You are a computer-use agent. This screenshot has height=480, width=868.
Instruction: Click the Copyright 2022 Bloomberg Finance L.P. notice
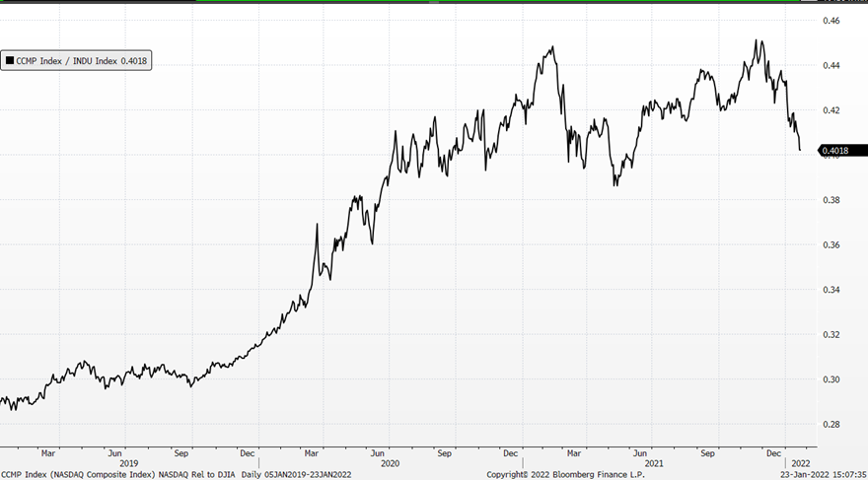[x=566, y=474]
